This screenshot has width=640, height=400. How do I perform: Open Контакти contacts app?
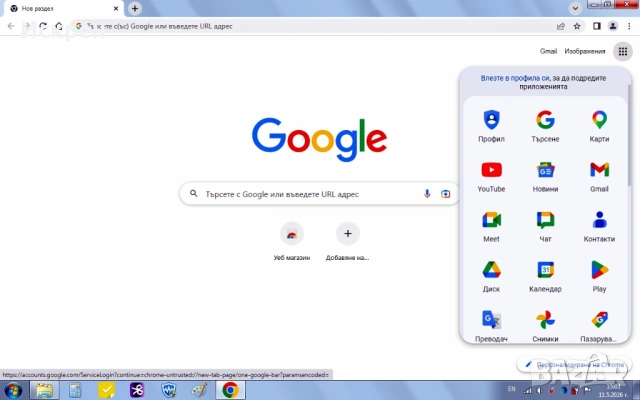(x=599, y=226)
